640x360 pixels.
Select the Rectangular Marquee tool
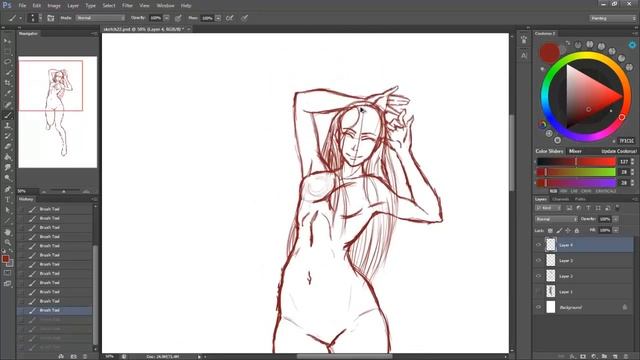click(x=7, y=51)
